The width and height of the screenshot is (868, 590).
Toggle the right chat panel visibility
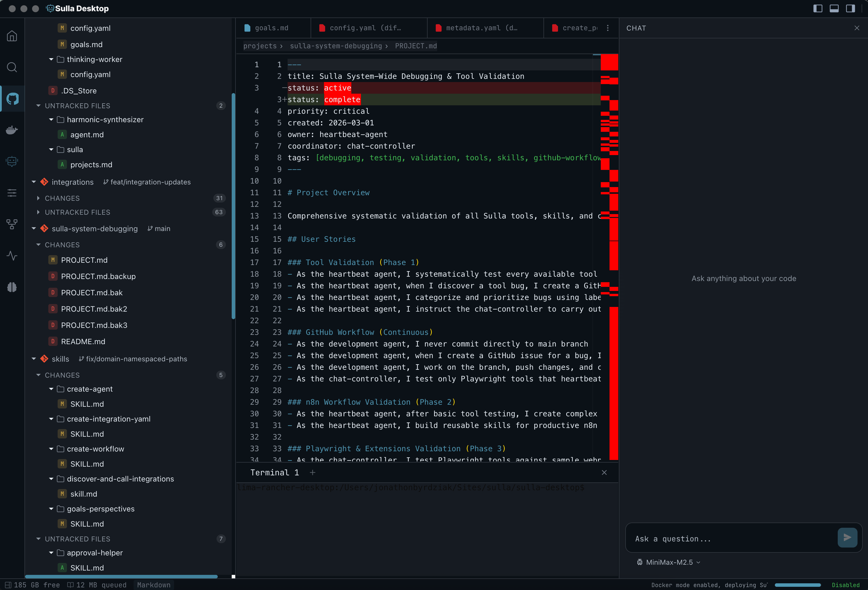click(851, 8)
